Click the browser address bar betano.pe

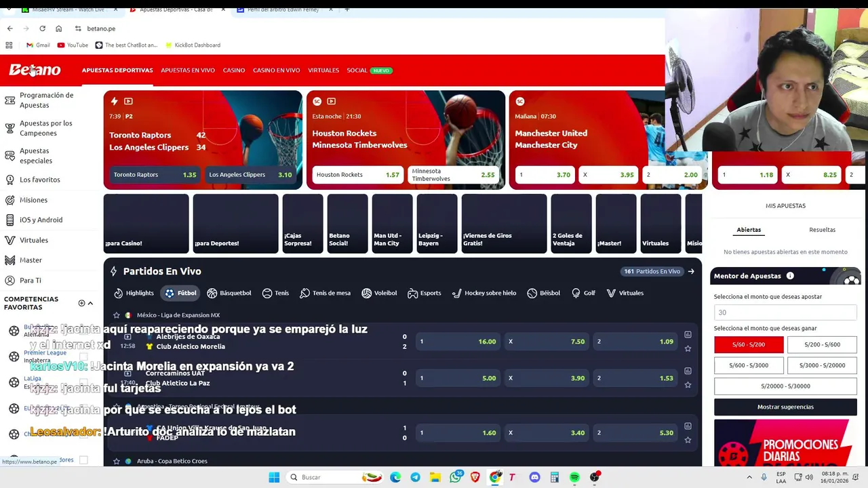(101, 28)
